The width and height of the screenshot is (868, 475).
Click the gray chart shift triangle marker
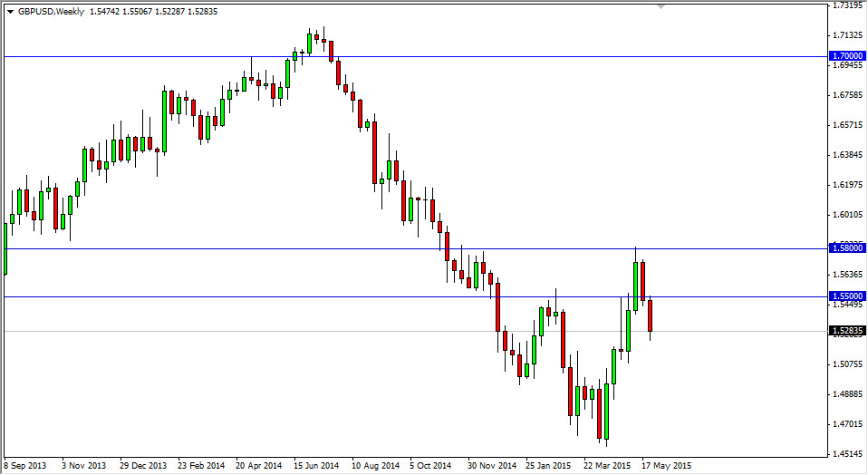point(661,6)
